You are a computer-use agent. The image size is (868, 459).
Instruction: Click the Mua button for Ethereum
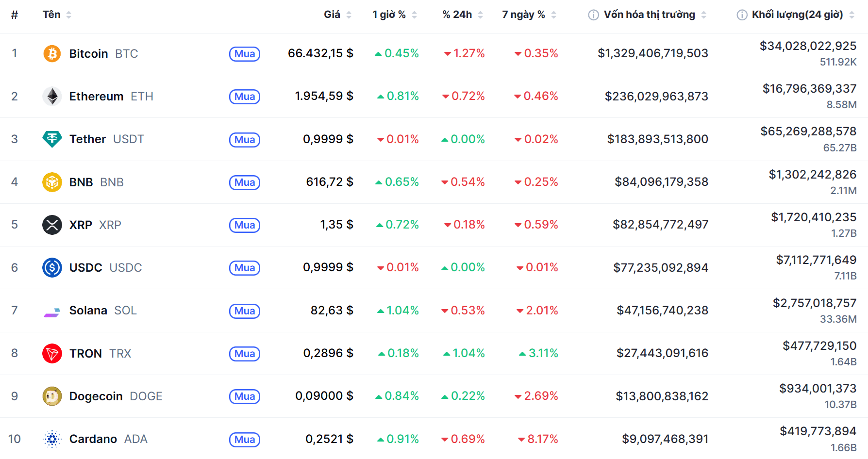[245, 97]
